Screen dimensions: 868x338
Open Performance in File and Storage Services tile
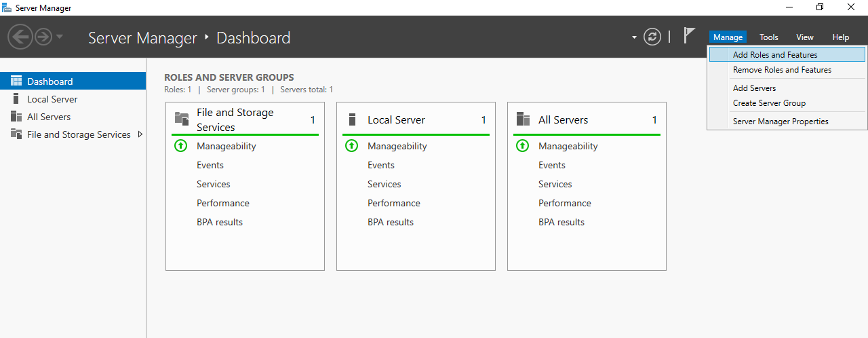(x=223, y=203)
